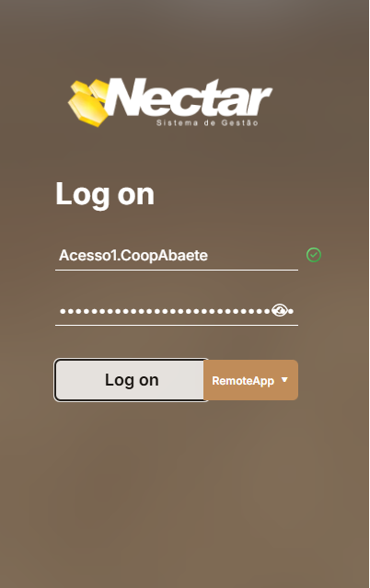Select the RemoteApp label on orange button
Image resolution: width=370 pixels, height=588 pixels.
pos(243,381)
